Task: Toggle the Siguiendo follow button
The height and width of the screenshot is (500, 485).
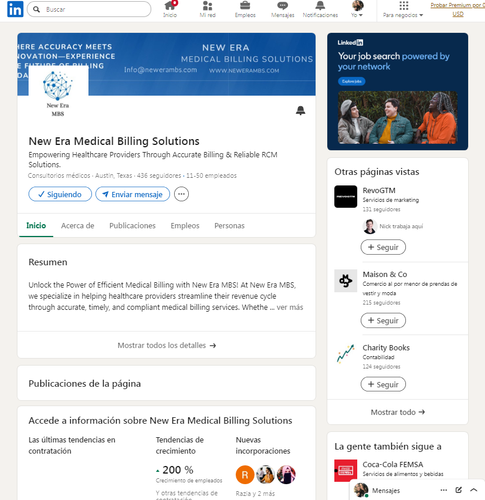Action: tap(60, 194)
